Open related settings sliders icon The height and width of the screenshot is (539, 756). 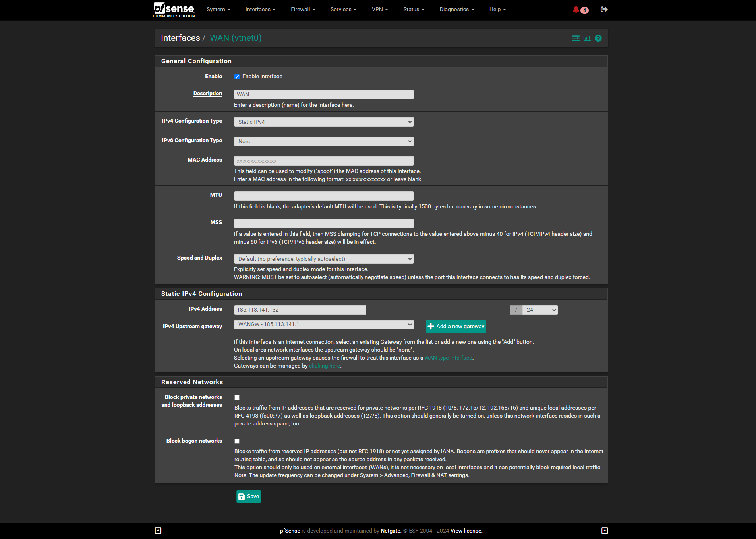[x=576, y=38]
